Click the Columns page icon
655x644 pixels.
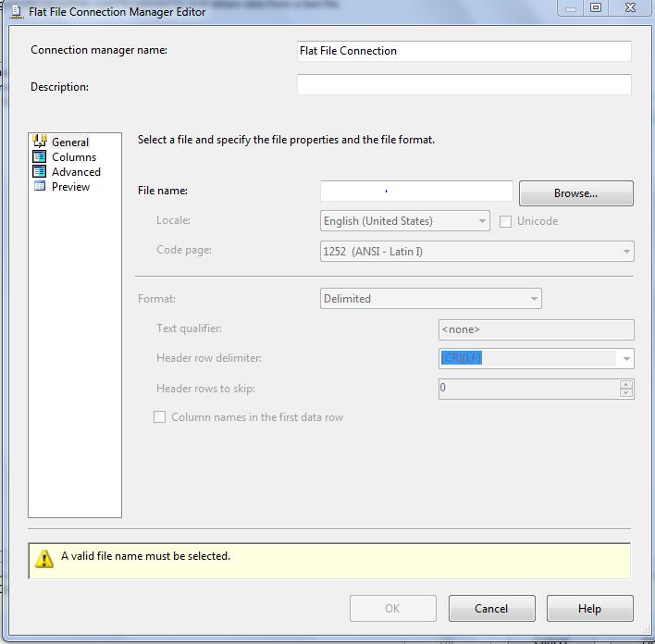pos(40,157)
